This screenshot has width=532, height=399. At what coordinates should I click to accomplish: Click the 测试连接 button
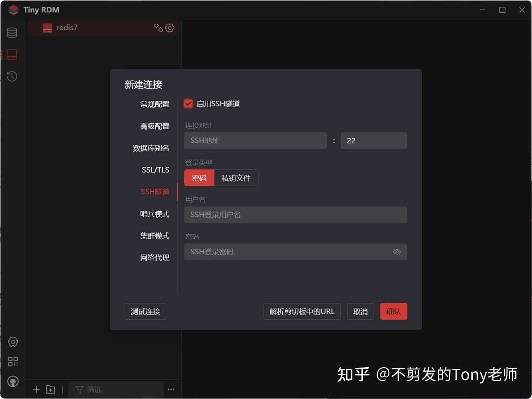click(145, 311)
